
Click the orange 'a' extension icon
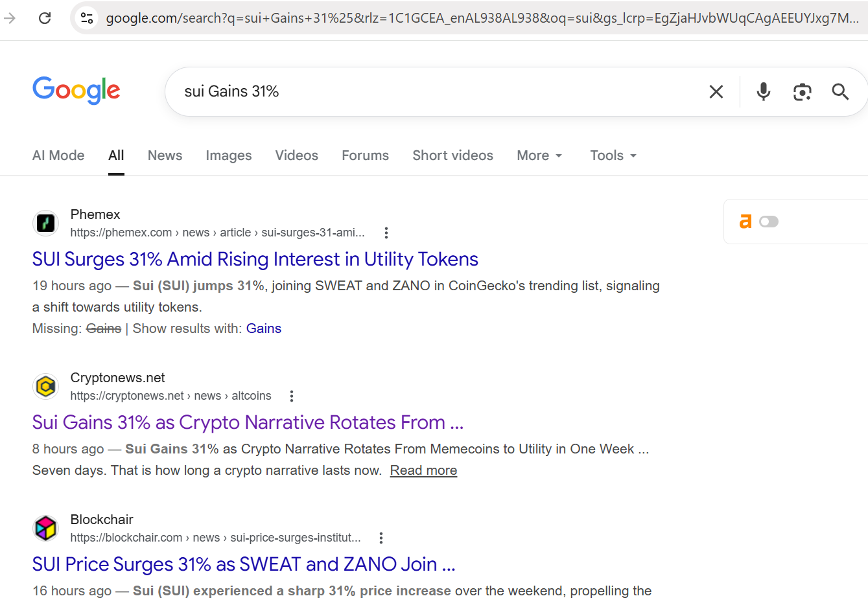coord(745,222)
